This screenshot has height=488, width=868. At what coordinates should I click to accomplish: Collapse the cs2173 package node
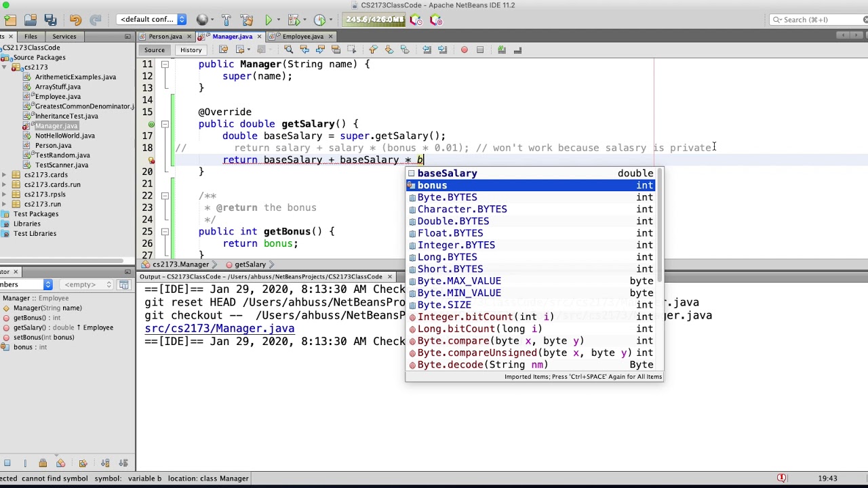(5, 67)
